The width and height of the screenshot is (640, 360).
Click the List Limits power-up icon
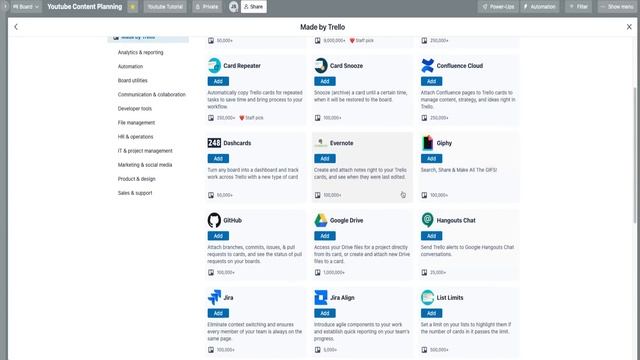pos(427,298)
